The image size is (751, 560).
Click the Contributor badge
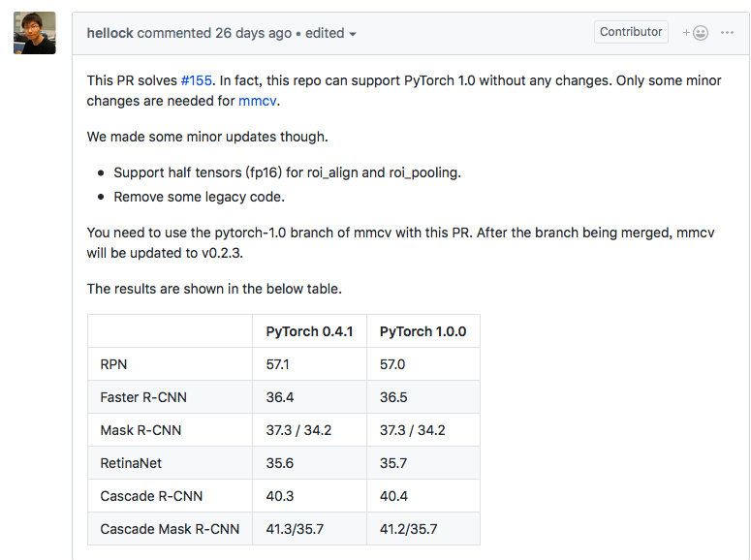click(x=631, y=32)
